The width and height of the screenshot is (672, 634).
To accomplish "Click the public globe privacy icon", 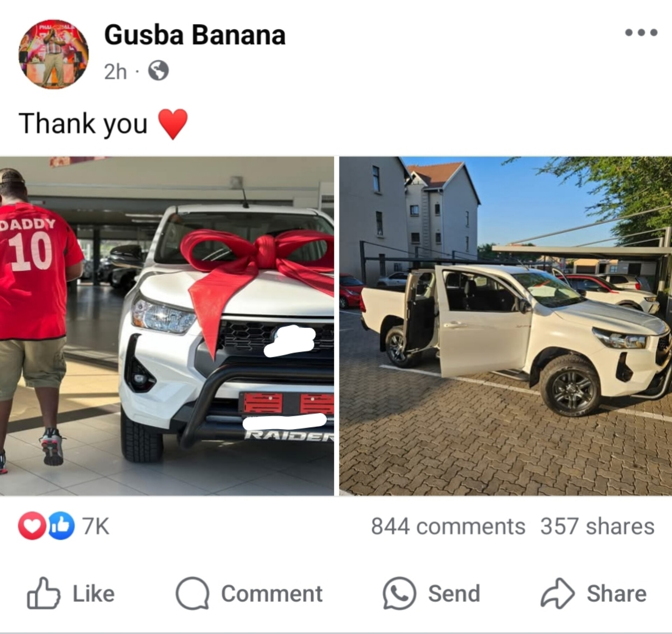I will 159,71.
